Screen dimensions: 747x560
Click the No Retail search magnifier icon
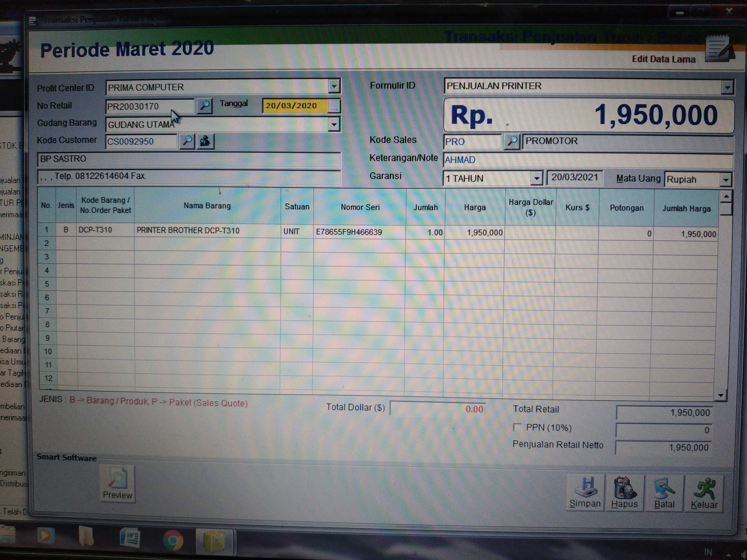[204, 106]
